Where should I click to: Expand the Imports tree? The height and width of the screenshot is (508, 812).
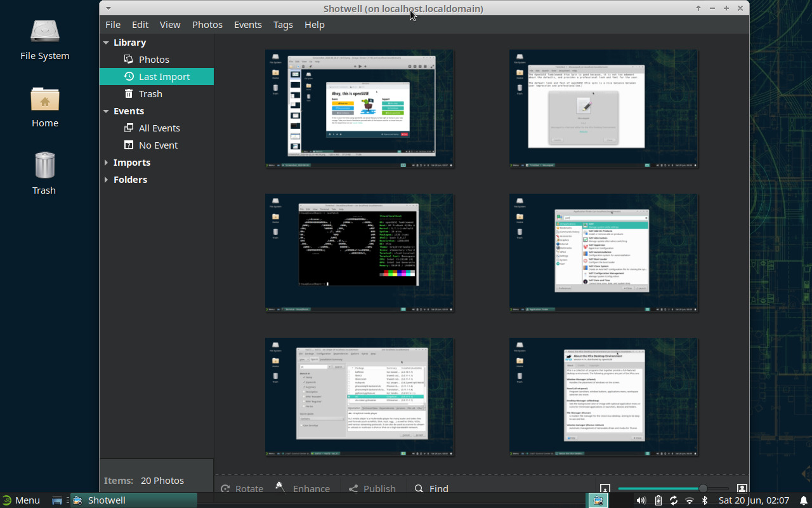pos(105,163)
